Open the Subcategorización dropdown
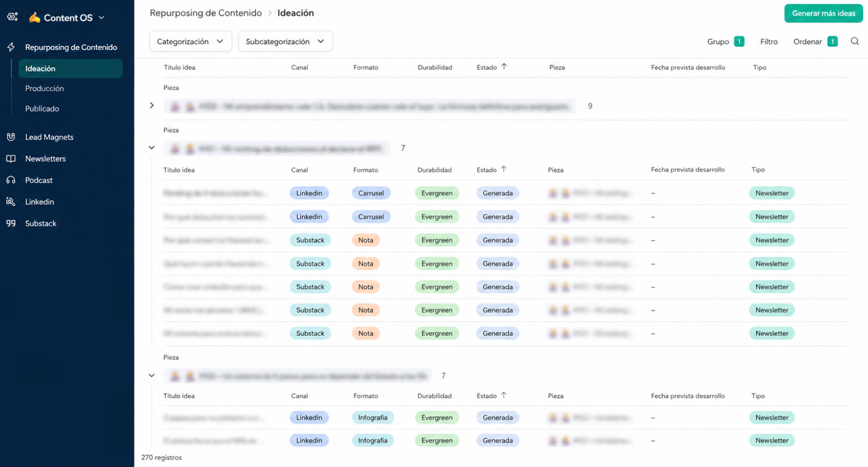The width and height of the screenshot is (868, 467). tap(285, 41)
